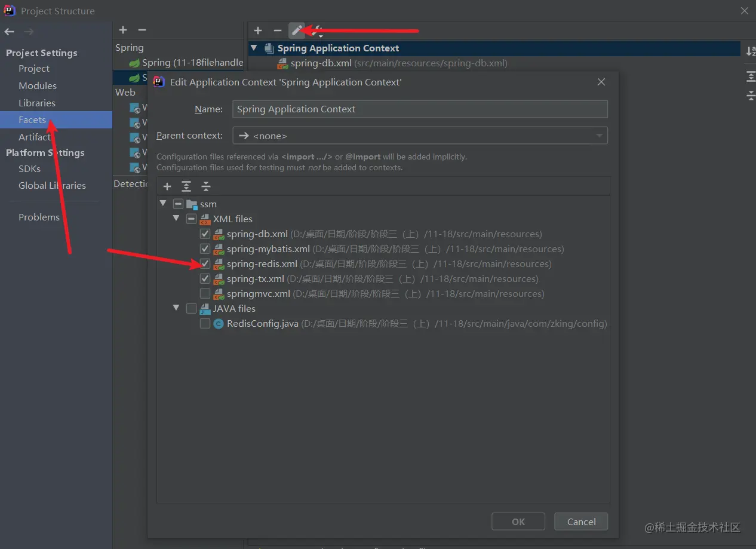Open the SDKs platform settings

click(29, 169)
